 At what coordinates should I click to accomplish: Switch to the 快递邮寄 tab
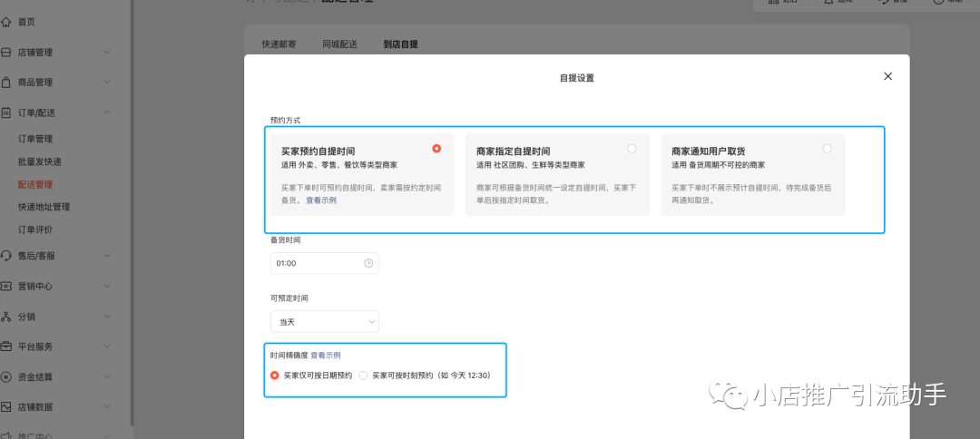(279, 44)
